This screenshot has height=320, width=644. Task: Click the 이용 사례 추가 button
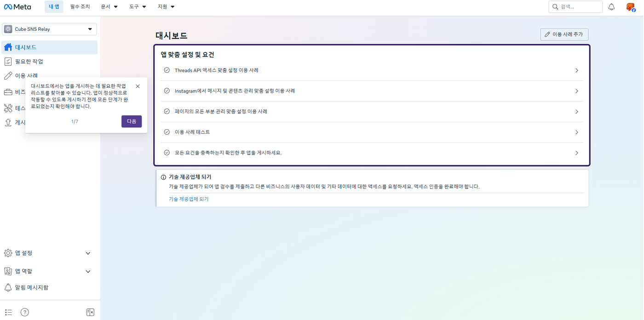pyautogui.click(x=564, y=34)
